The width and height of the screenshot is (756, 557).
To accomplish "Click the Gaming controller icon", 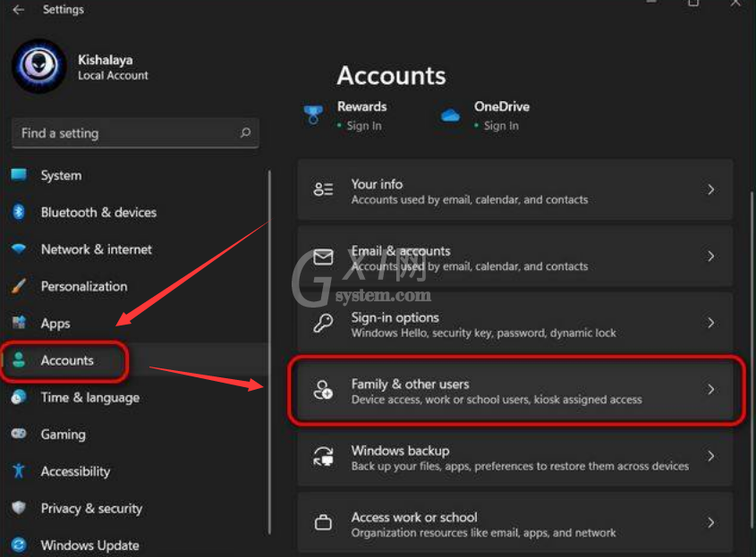I will [x=19, y=434].
